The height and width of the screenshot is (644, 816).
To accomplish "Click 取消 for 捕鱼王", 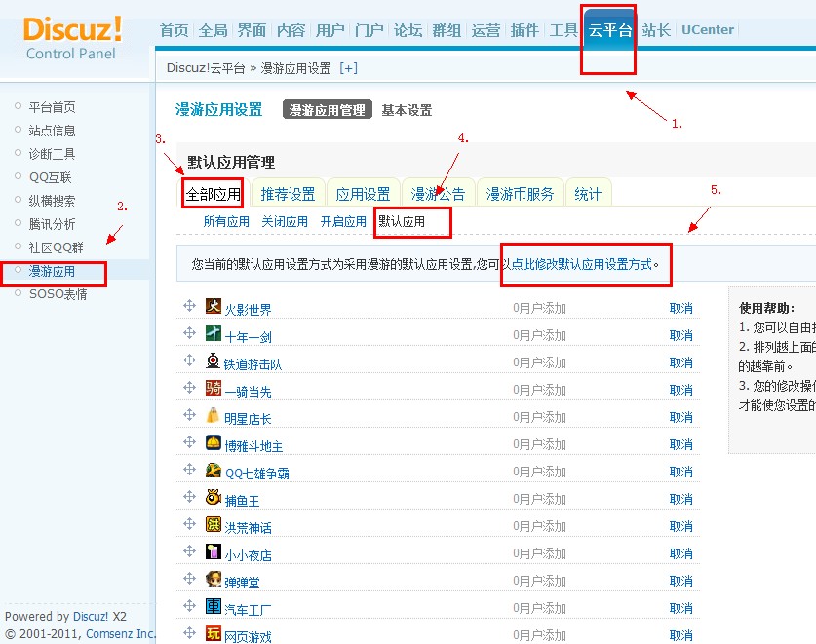I will click(x=680, y=500).
